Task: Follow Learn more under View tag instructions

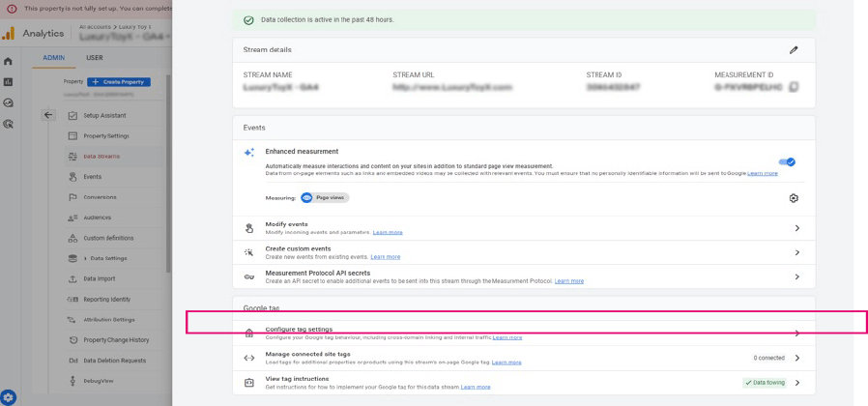Action: [476, 387]
